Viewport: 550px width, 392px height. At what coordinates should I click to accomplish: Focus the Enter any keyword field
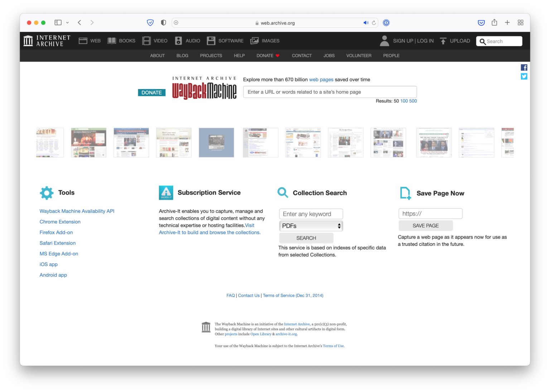[x=311, y=214]
